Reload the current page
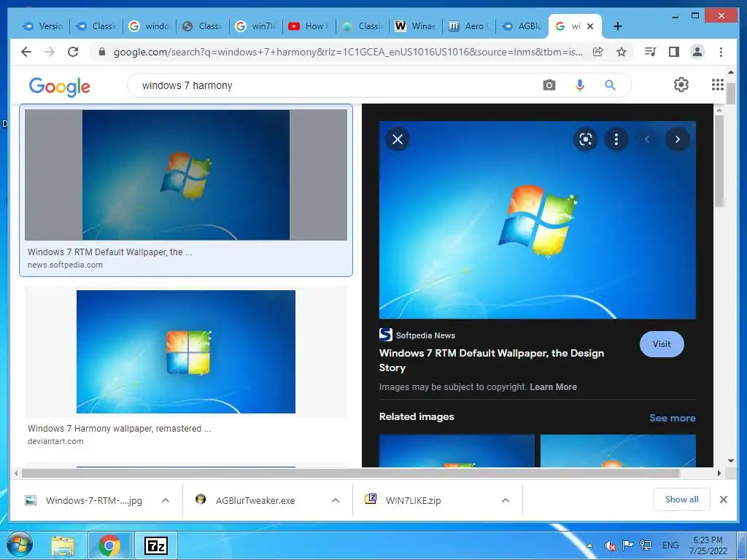 [73, 52]
